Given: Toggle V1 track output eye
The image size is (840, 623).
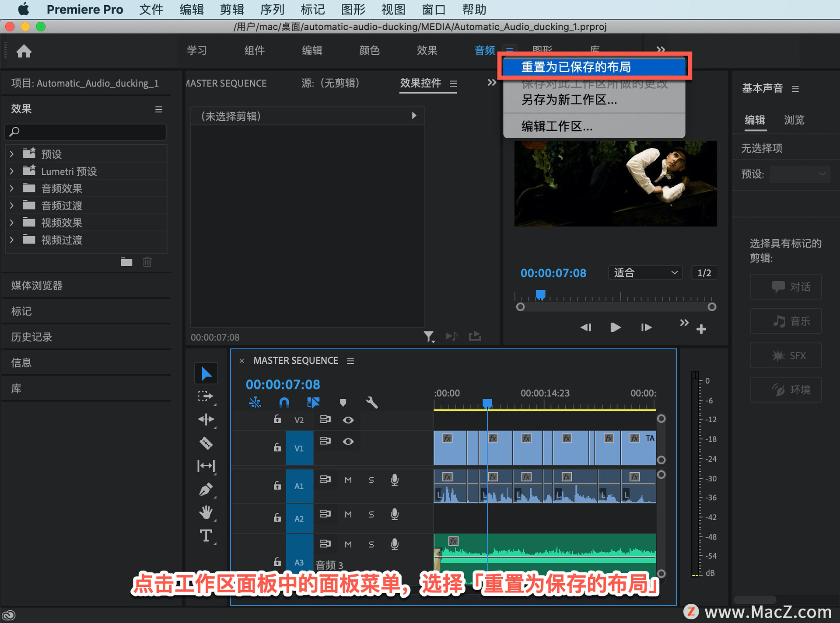Looking at the screenshot, I should click(348, 442).
